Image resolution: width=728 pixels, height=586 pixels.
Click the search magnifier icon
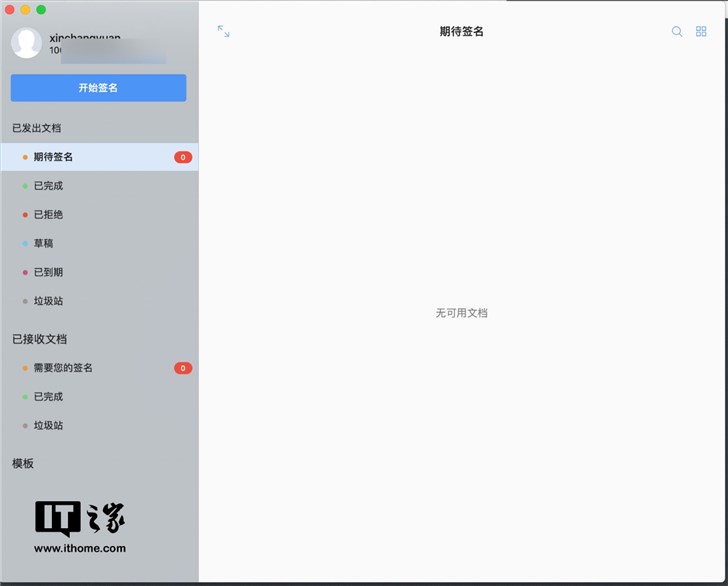point(677,32)
